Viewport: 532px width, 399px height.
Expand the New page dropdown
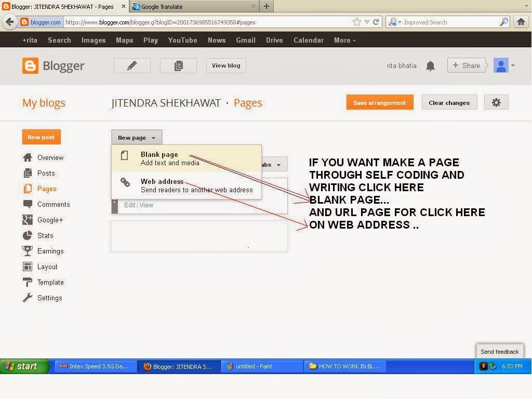click(137, 137)
